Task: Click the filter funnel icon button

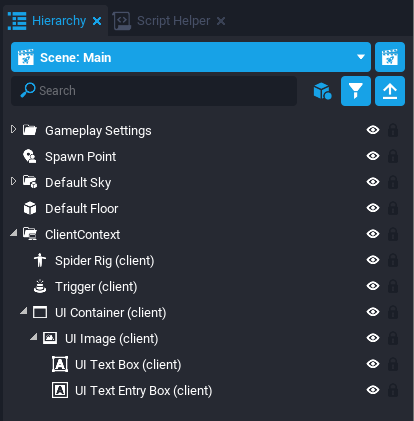Action: point(356,91)
